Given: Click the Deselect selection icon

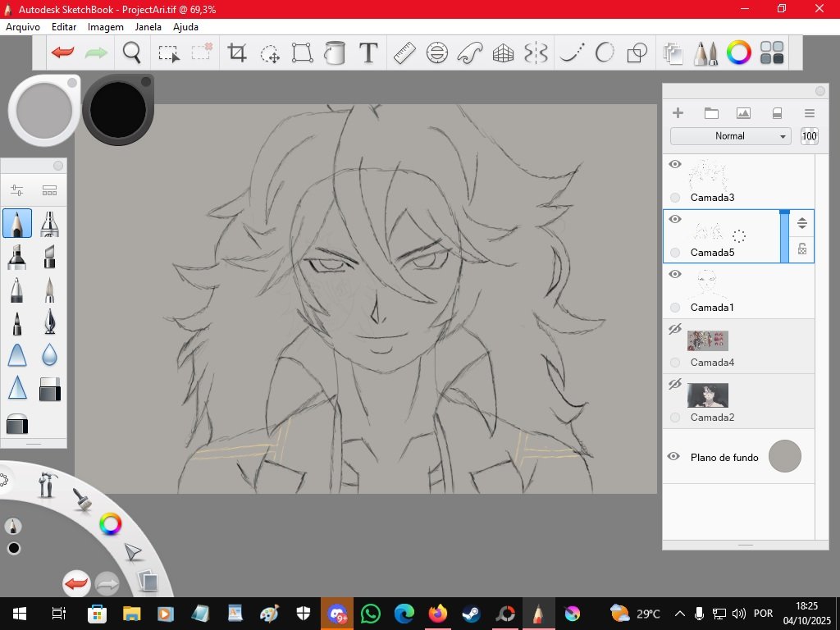Looking at the screenshot, I should 202,52.
